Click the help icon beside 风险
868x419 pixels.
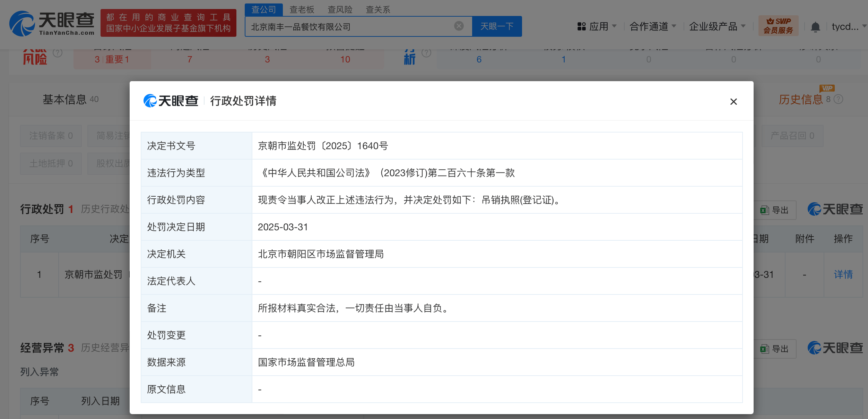58,53
